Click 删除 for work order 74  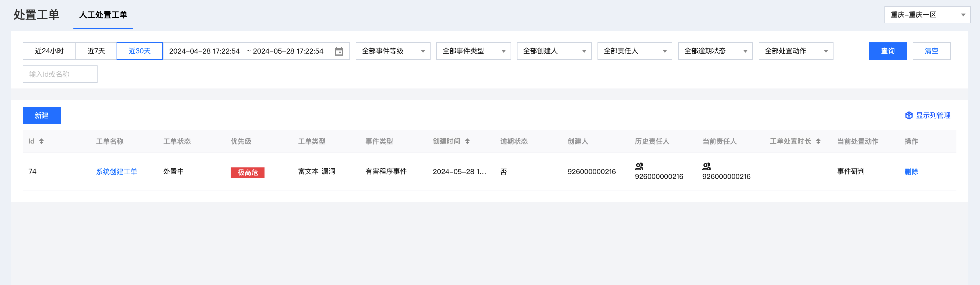(912, 172)
